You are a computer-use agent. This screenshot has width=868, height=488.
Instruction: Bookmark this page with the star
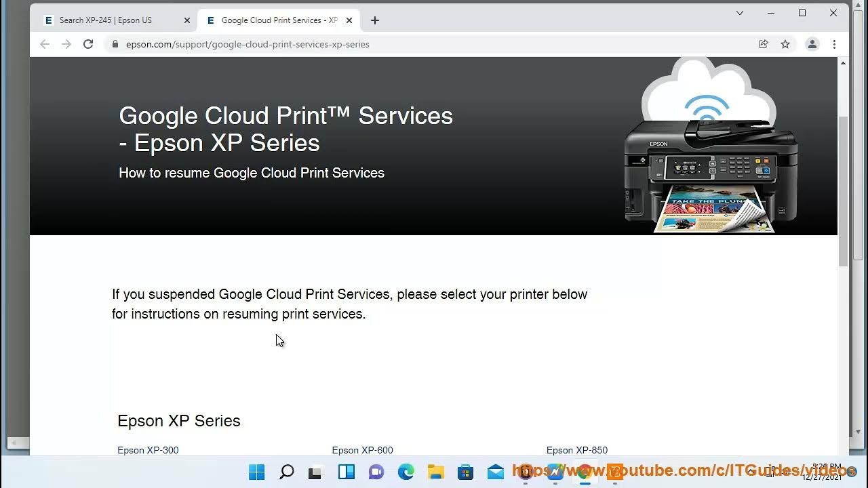(x=785, y=44)
